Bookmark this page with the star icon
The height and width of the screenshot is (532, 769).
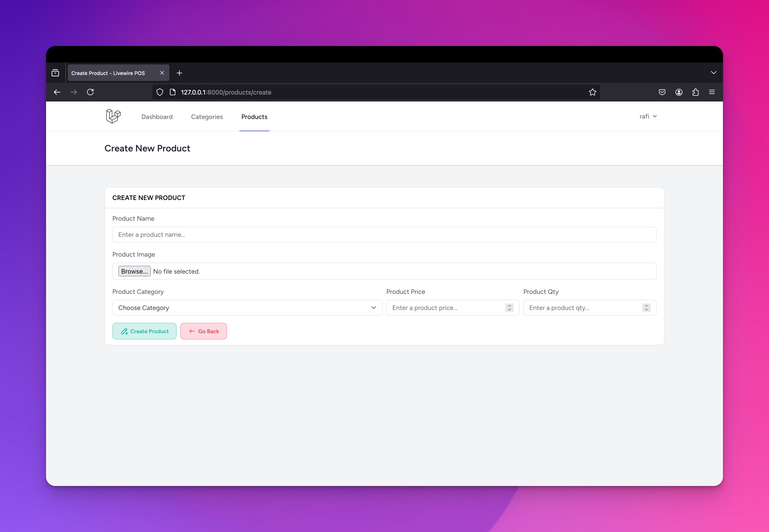tap(592, 92)
